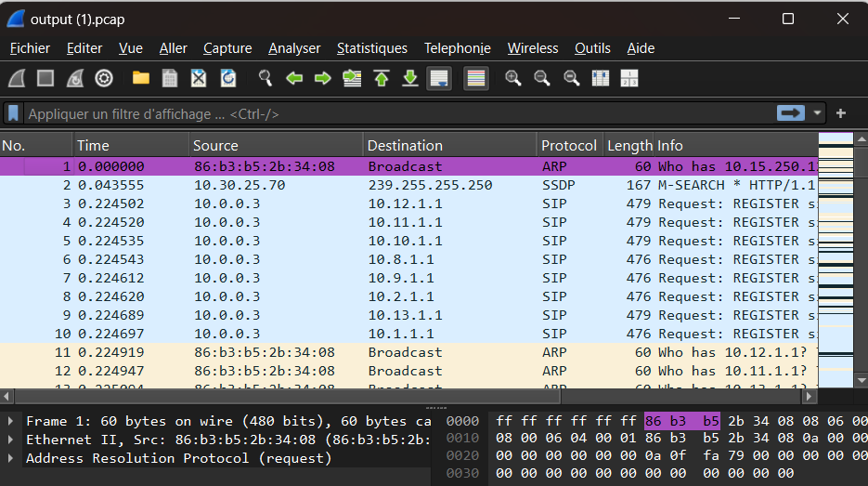
Task: Click the stop capture square icon
Action: tap(45, 79)
